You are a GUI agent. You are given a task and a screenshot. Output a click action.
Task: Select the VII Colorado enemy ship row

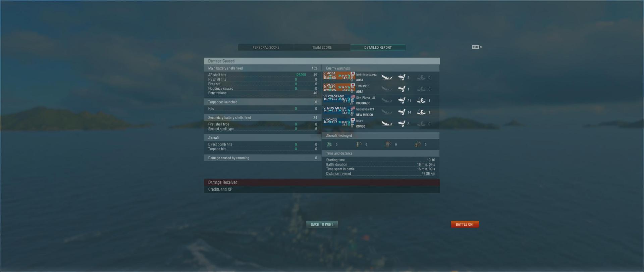[381, 100]
